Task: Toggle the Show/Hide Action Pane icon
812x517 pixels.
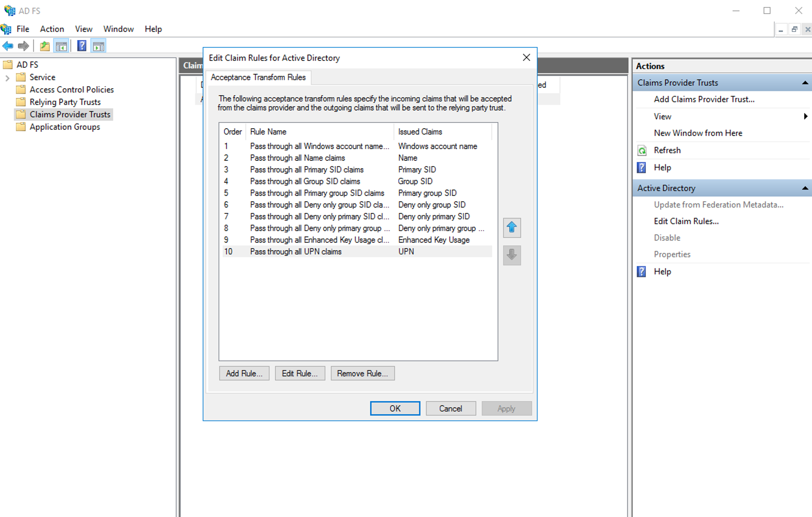Action: [99, 46]
